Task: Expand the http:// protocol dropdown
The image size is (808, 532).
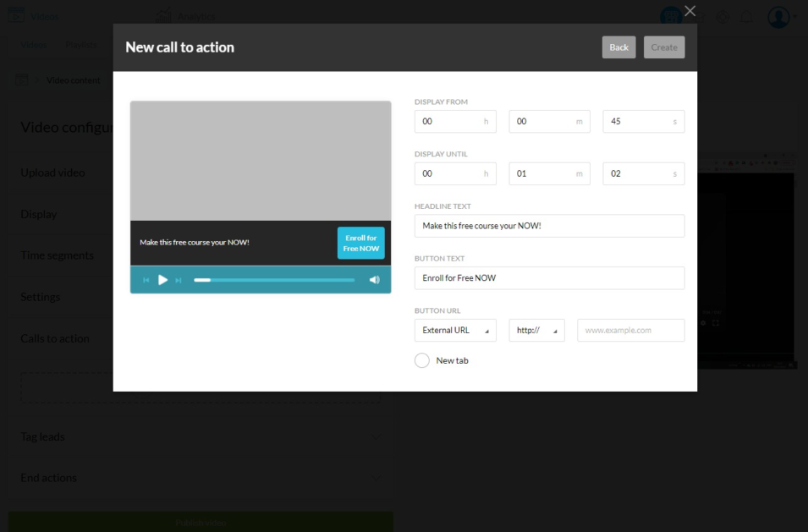Action: click(536, 331)
